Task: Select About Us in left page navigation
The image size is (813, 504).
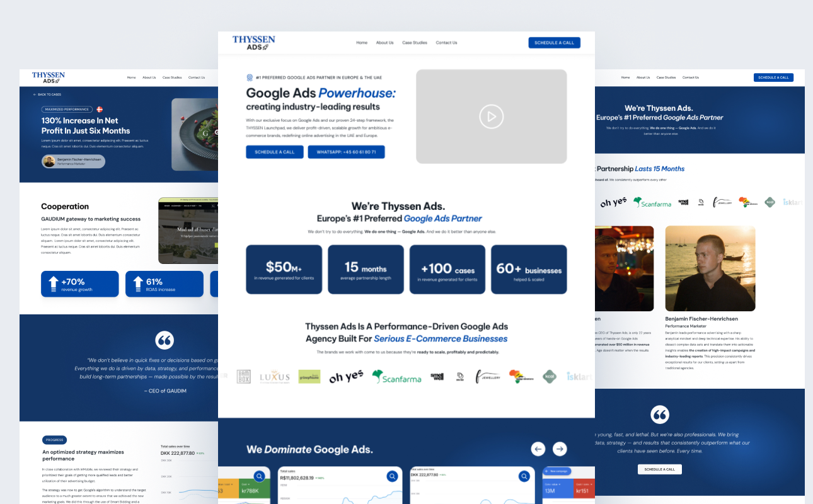Action: tap(149, 77)
